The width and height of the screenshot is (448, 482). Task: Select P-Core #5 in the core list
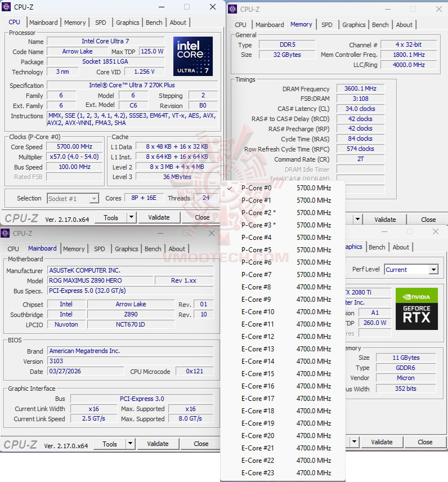click(283, 250)
